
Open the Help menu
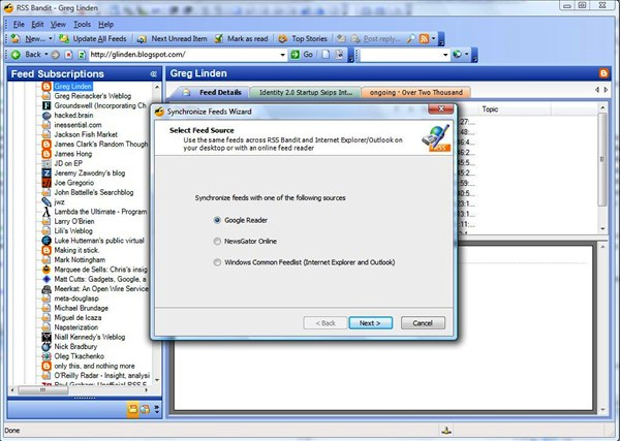click(x=106, y=25)
